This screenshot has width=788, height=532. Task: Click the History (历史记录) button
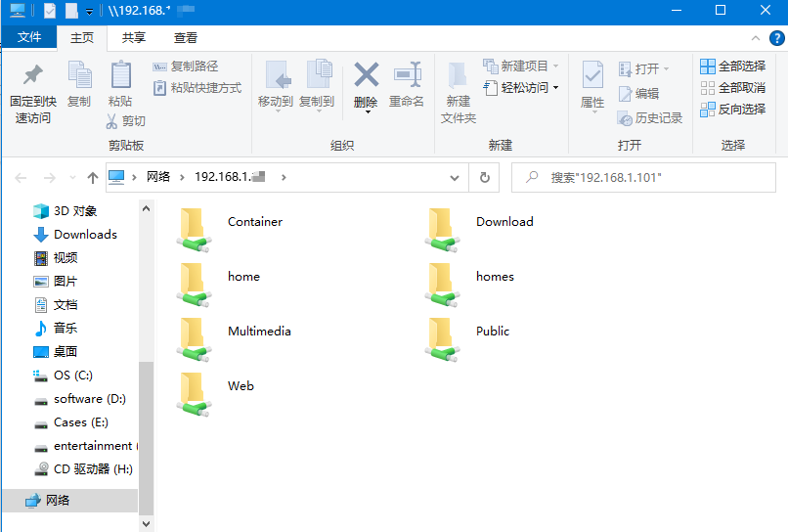pyautogui.click(x=650, y=118)
